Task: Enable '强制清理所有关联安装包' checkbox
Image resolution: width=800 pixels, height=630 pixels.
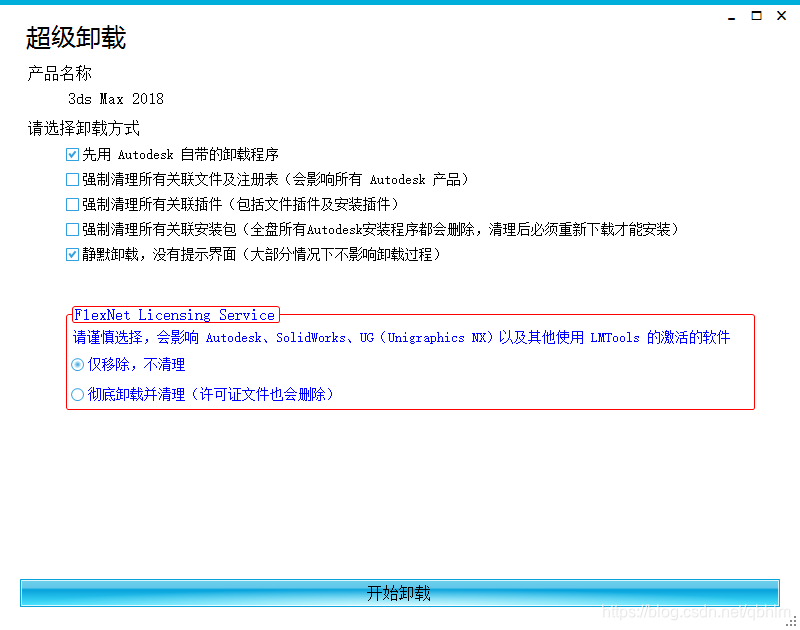Action: 72,230
